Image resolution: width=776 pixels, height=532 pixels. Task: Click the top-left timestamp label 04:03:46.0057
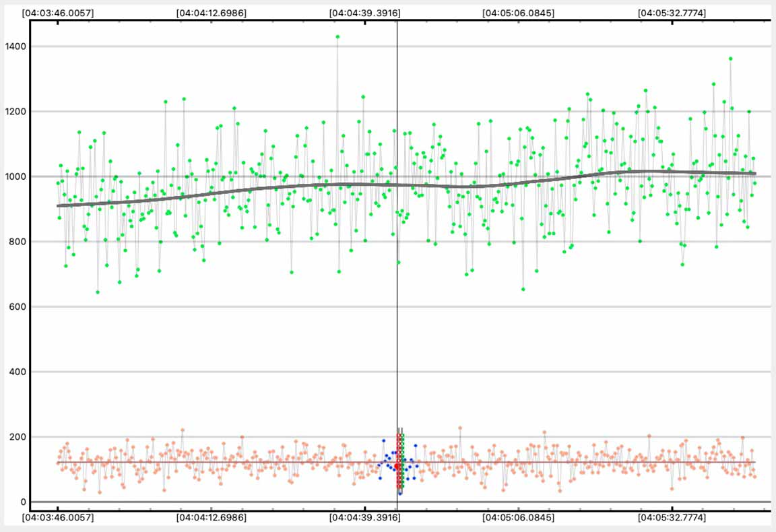57,12
